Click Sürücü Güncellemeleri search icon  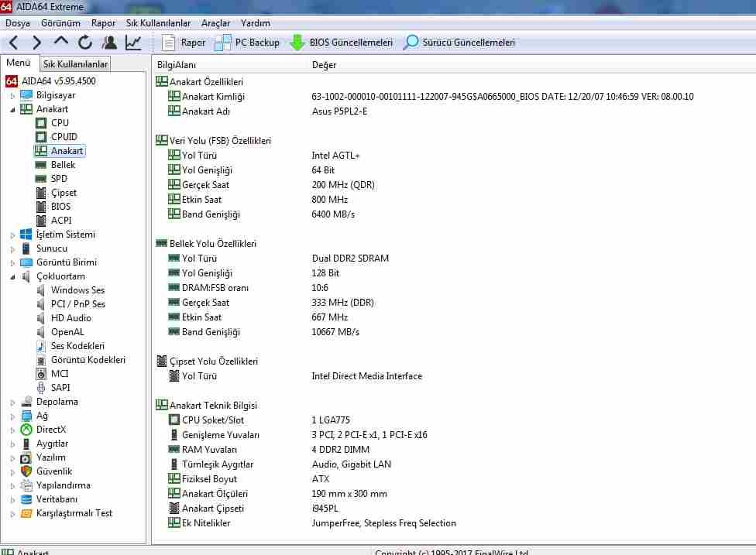tap(411, 43)
